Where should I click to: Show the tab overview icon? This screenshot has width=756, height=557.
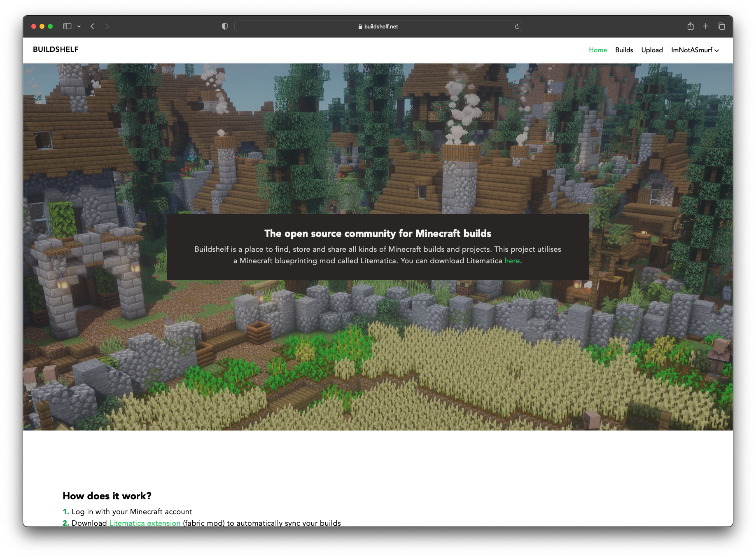click(721, 26)
